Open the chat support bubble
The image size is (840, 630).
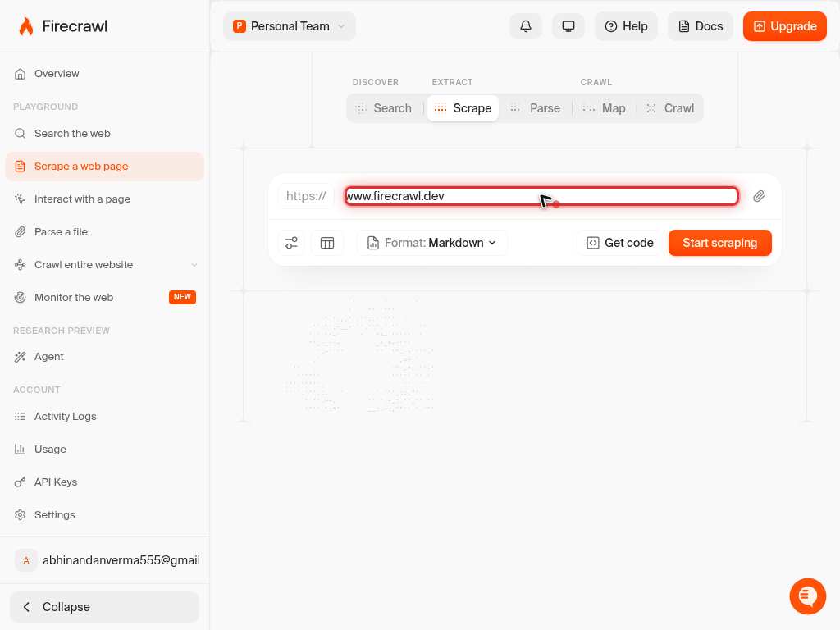(x=807, y=596)
